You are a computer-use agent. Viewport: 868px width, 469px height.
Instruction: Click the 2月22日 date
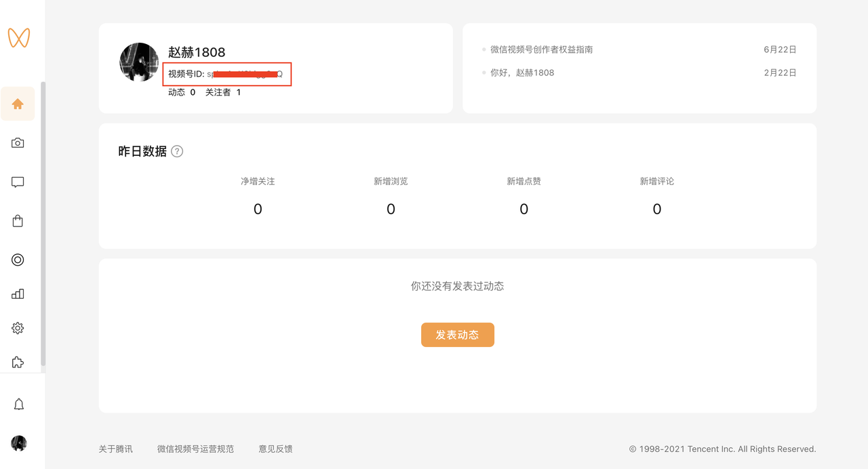(x=780, y=73)
